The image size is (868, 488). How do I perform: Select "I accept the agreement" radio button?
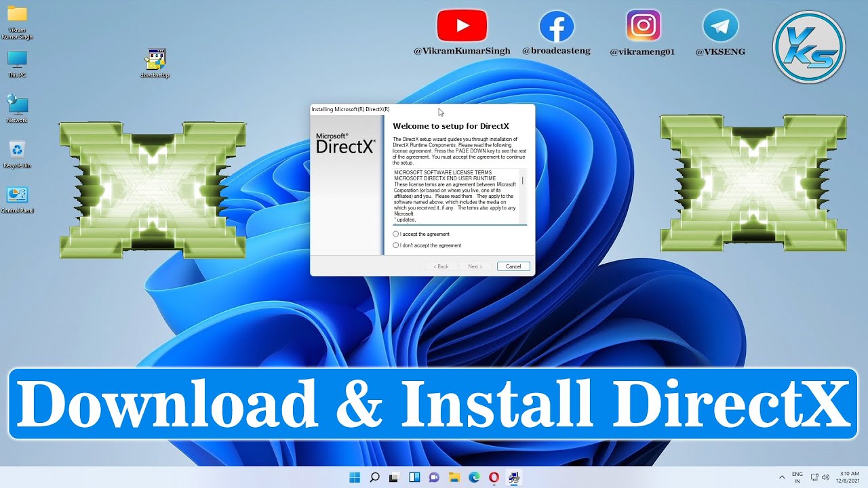tap(396, 234)
